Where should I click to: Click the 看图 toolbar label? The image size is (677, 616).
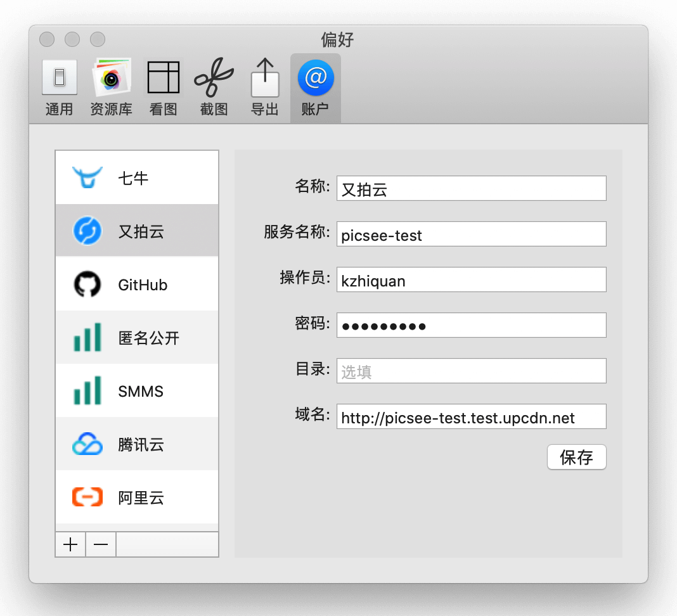point(163,109)
